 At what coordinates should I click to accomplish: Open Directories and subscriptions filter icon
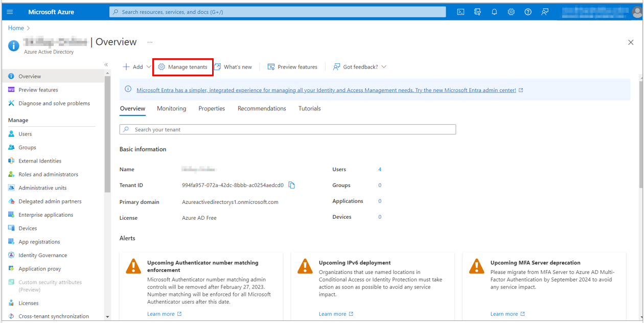477,12
